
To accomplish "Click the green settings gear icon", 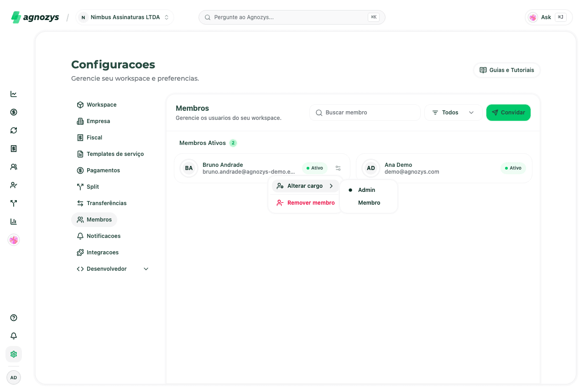I will click(14, 354).
